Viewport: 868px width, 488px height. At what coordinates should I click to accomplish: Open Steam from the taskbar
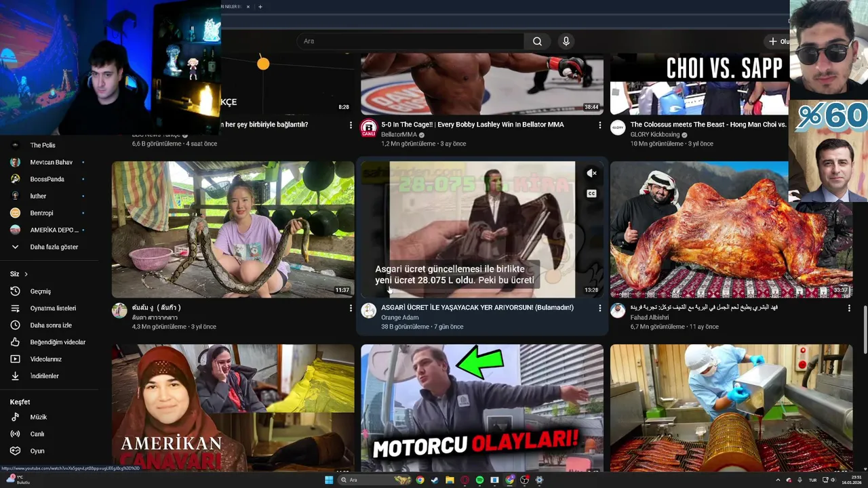(435, 480)
